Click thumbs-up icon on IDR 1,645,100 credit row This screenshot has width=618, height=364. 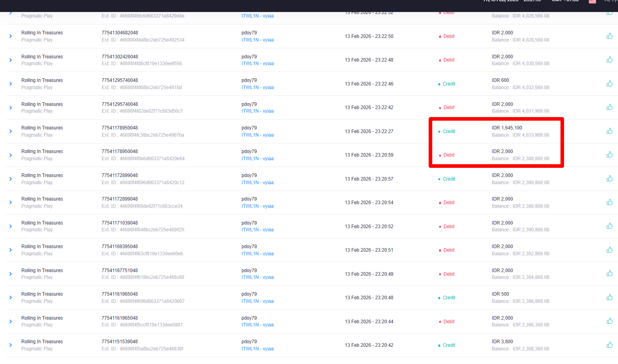pos(609,131)
